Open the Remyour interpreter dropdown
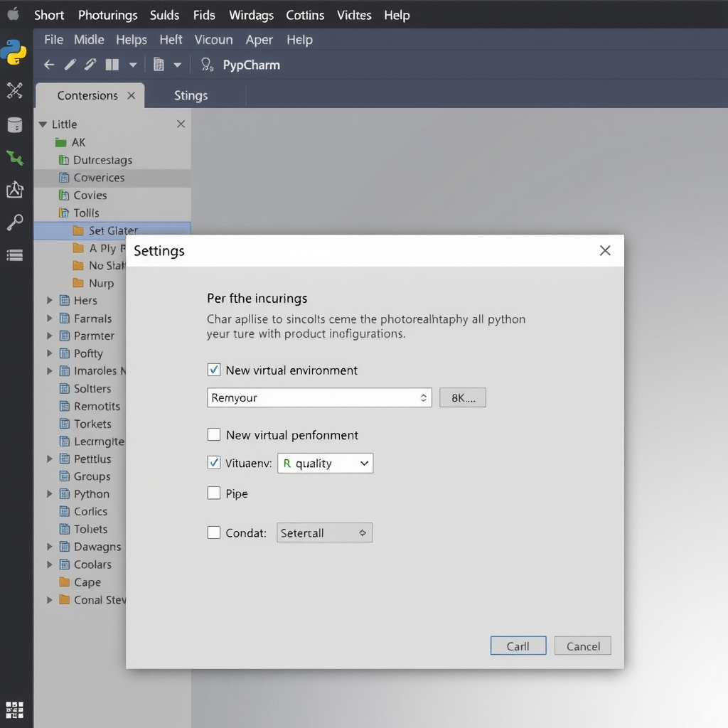This screenshot has height=728, width=728. tap(318, 397)
